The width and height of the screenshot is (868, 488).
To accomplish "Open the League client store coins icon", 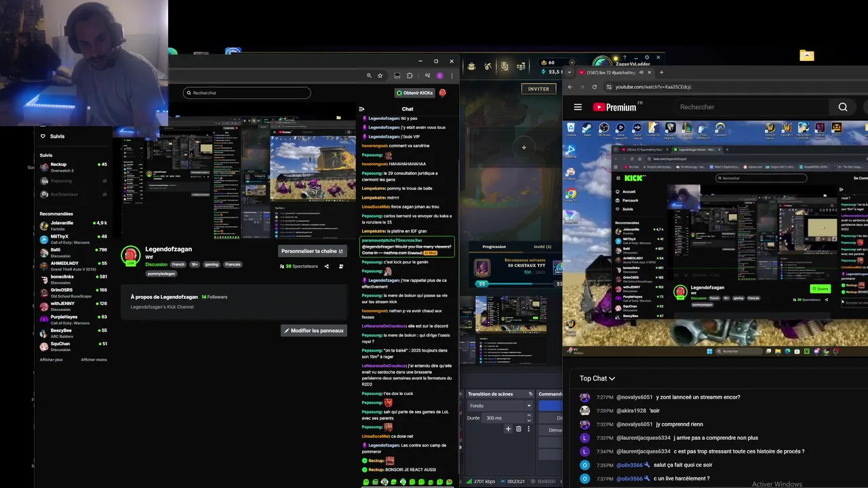I will click(521, 66).
